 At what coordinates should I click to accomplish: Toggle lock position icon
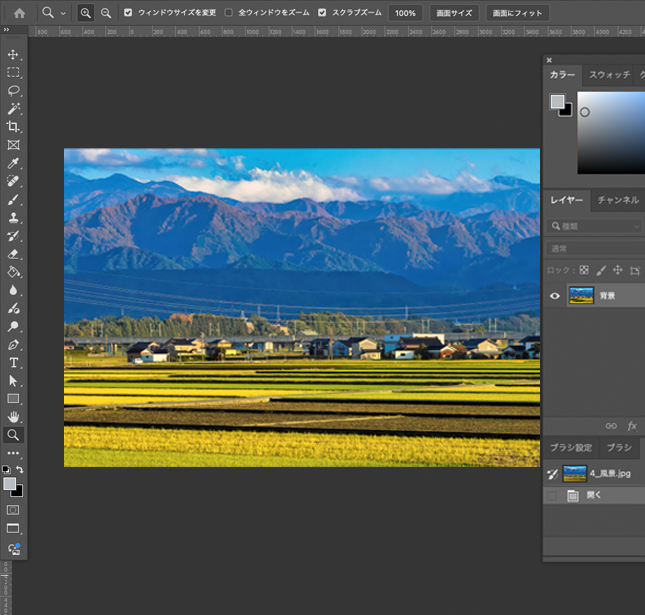click(x=617, y=270)
